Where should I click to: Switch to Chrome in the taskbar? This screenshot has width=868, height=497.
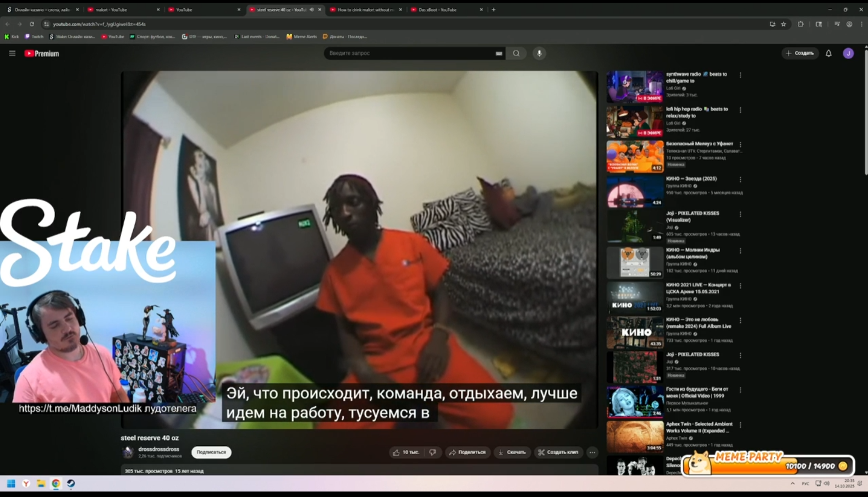coord(56,484)
